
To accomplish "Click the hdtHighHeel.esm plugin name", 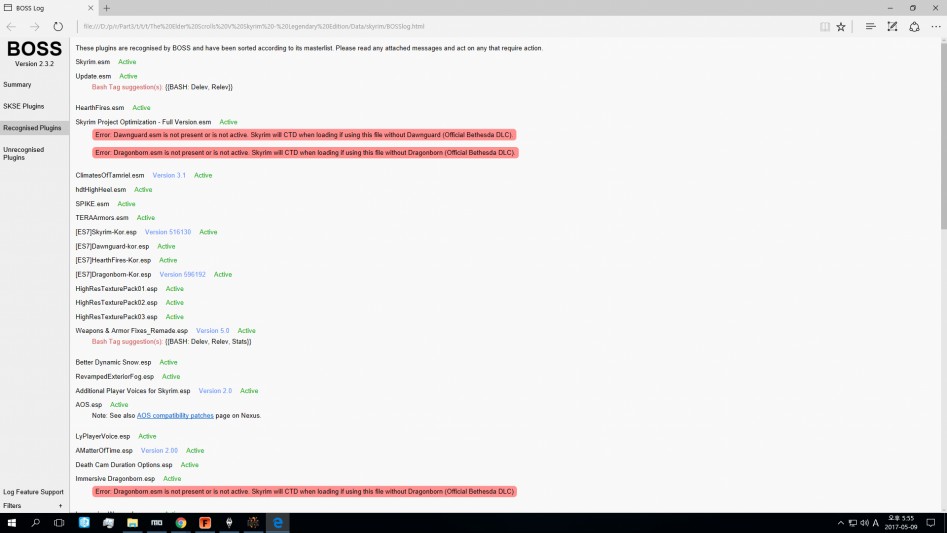I will tap(101, 190).
